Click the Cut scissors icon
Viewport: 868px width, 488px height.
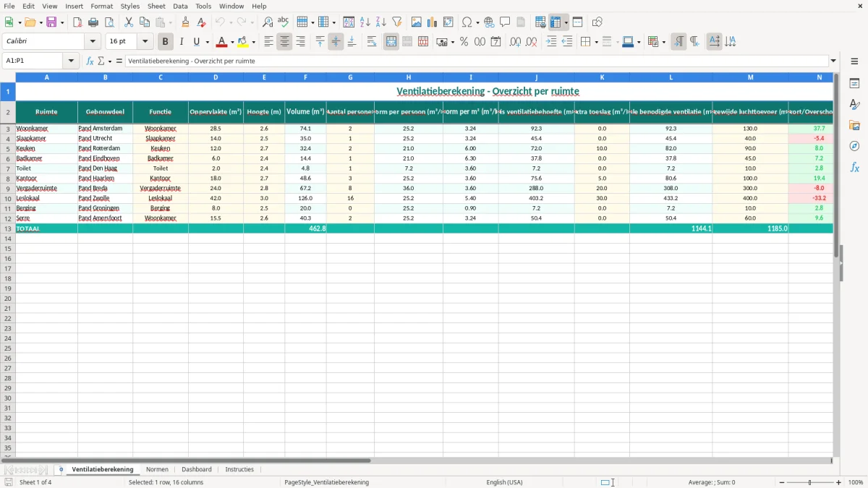point(129,22)
